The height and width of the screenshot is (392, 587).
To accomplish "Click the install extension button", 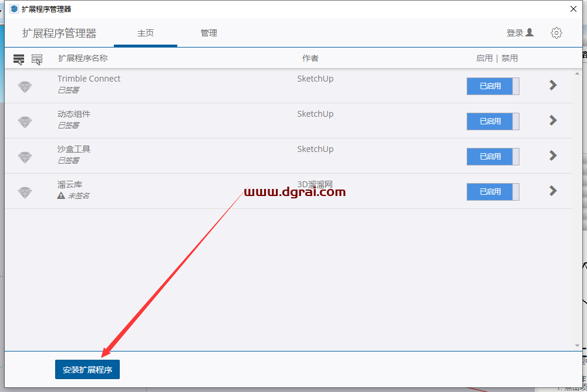I will tap(87, 370).
